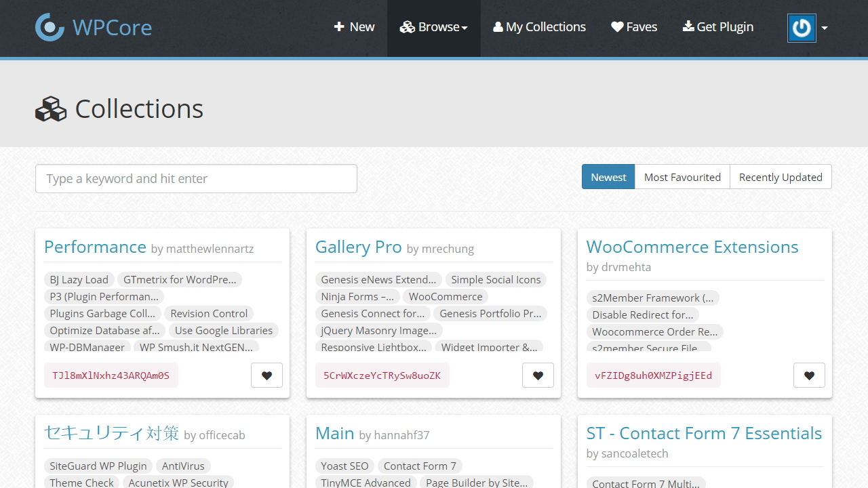Viewport: 868px width, 488px height.
Task: Click author name matthewlennartz
Action: click(x=210, y=249)
